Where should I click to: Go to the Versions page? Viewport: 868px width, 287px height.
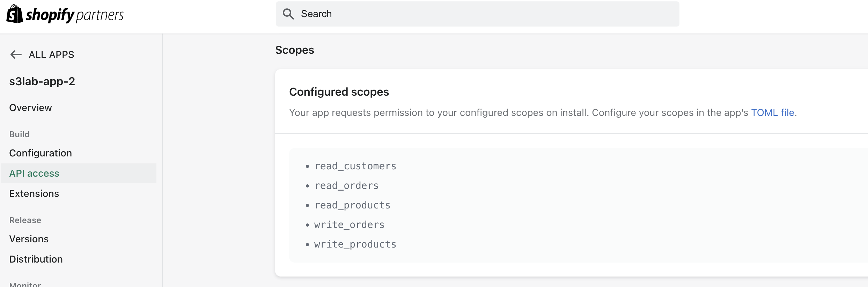pyautogui.click(x=29, y=239)
